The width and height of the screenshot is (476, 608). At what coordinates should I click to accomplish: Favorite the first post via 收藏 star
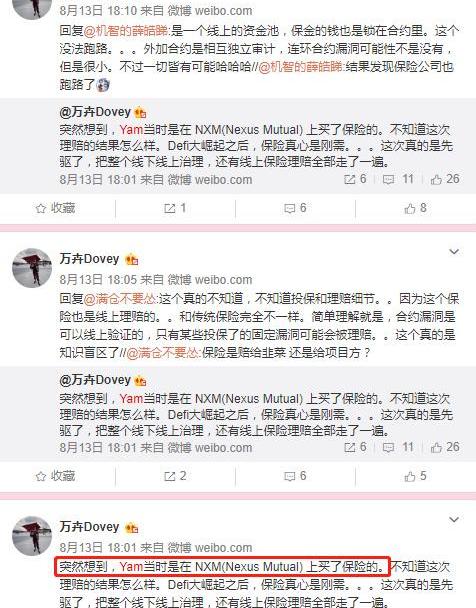point(55,209)
